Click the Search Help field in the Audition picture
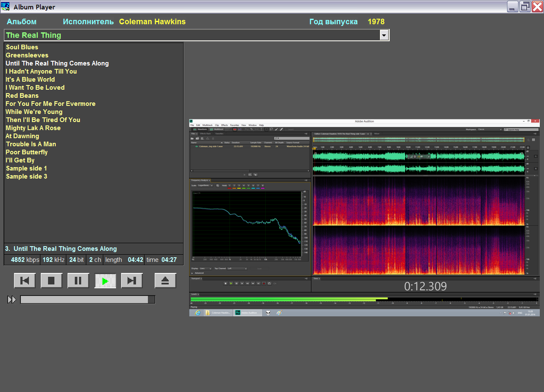The height and width of the screenshot is (392, 544). point(521,129)
